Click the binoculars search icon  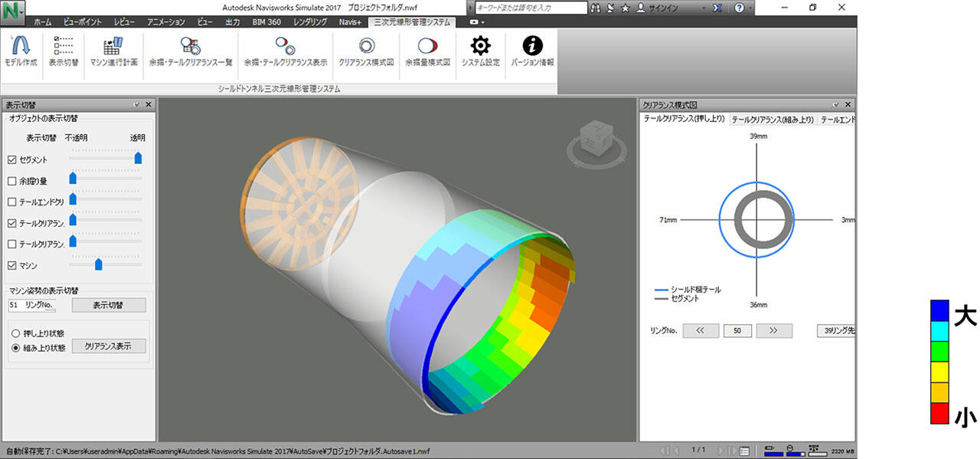pos(596,8)
